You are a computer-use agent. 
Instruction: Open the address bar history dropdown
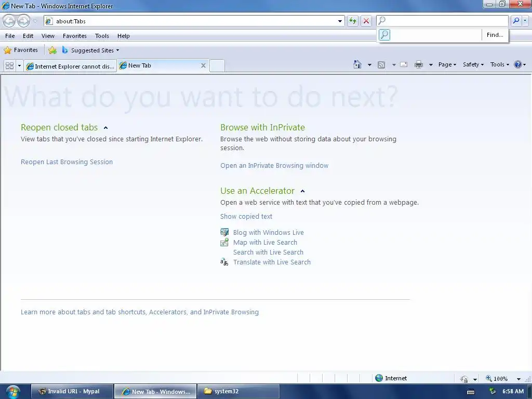[340, 21]
